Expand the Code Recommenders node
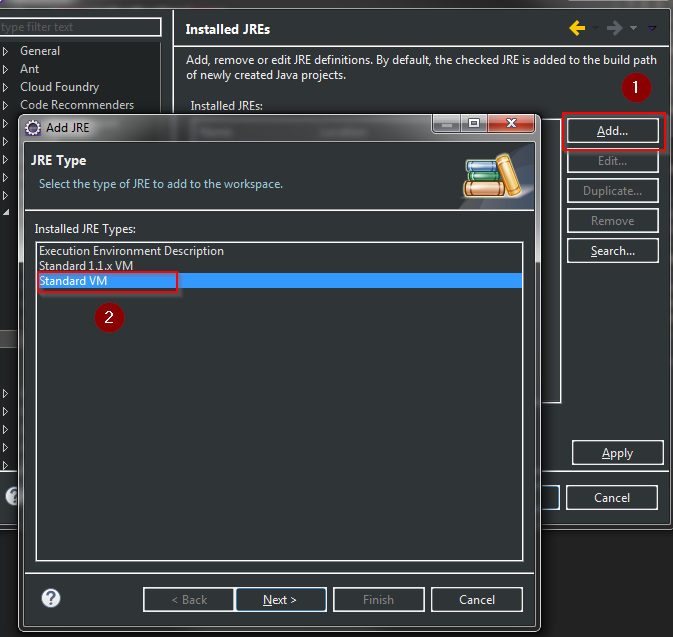 (x=5, y=105)
